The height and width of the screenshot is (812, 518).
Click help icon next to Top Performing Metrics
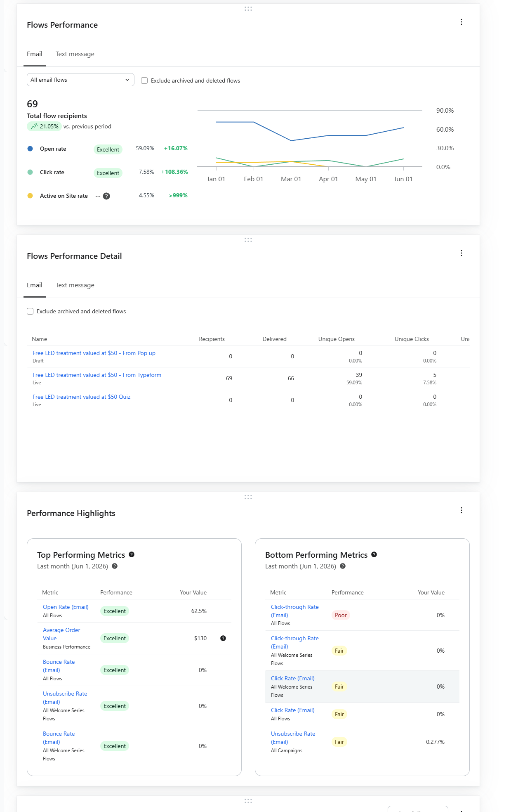click(132, 554)
